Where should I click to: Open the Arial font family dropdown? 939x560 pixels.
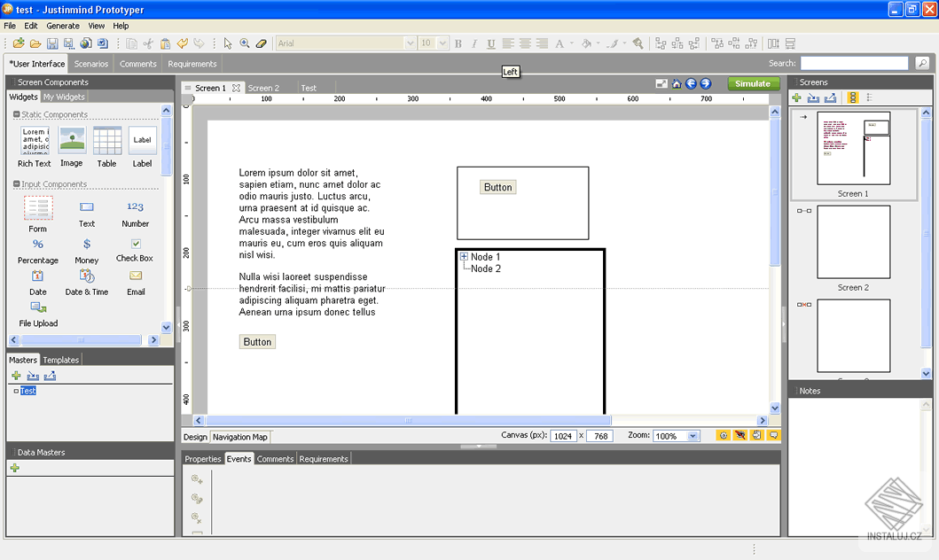pos(411,43)
